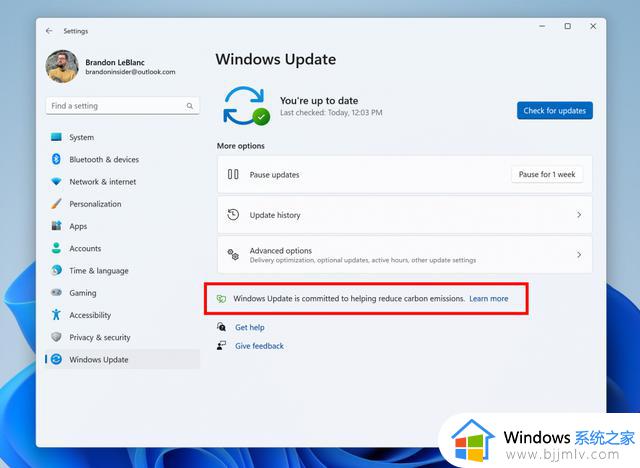
Task: Open Gaming settings label
Action: (83, 293)
